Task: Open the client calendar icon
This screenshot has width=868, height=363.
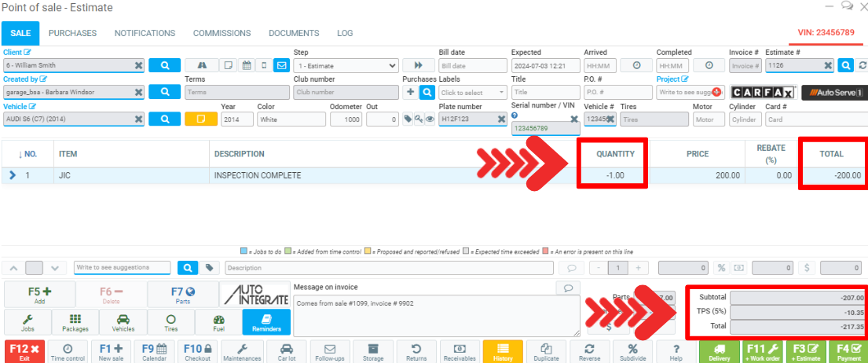Action: pos(246,65)
